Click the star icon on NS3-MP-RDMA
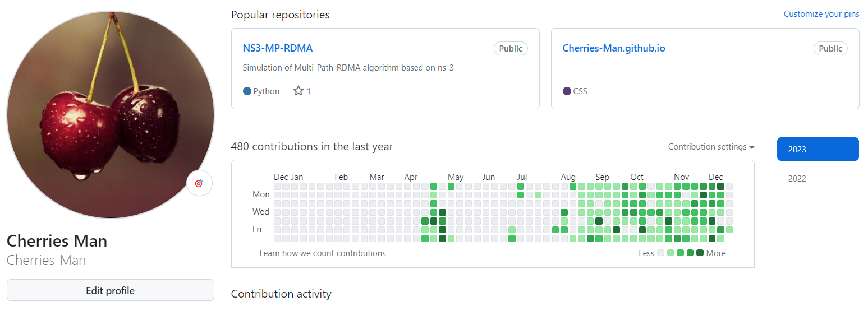The image size is (868, 311). pyautogui.click(x=298, y=91)
